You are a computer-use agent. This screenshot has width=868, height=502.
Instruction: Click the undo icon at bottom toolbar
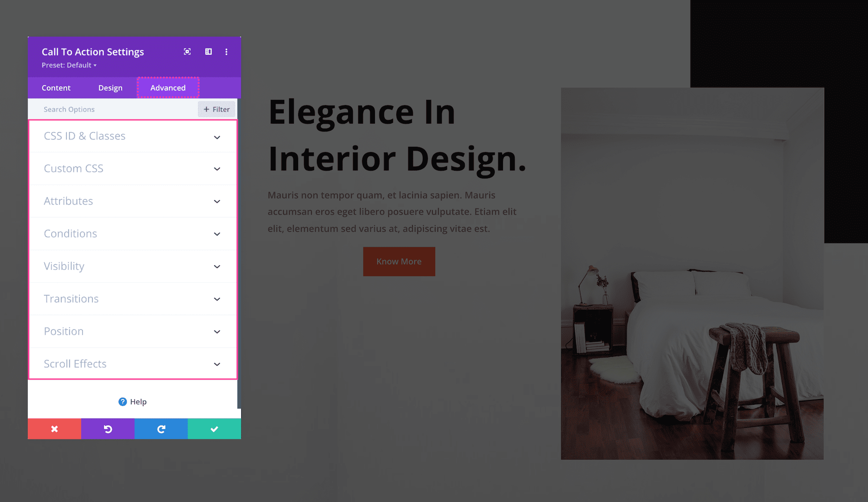tap(108, 429)
